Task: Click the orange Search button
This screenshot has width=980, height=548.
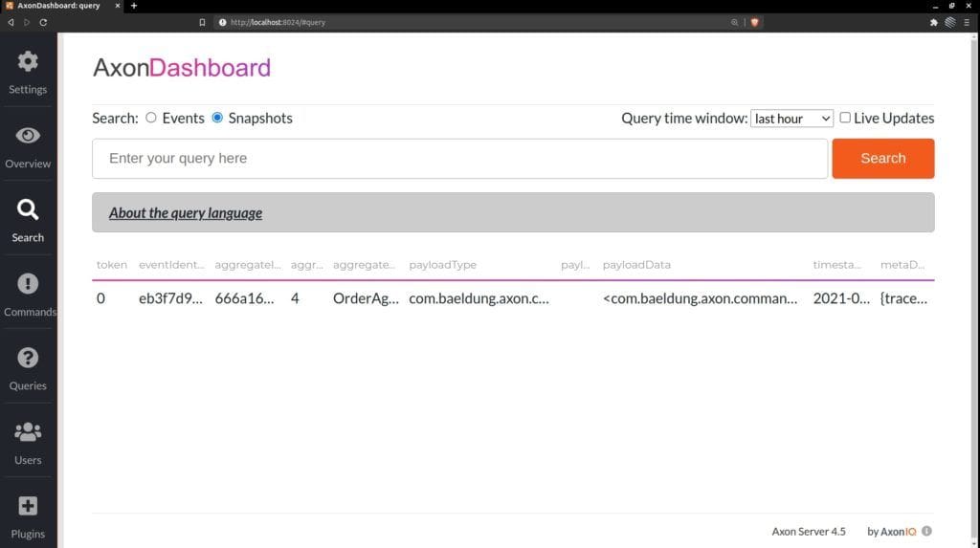Action: coord(882,159)
